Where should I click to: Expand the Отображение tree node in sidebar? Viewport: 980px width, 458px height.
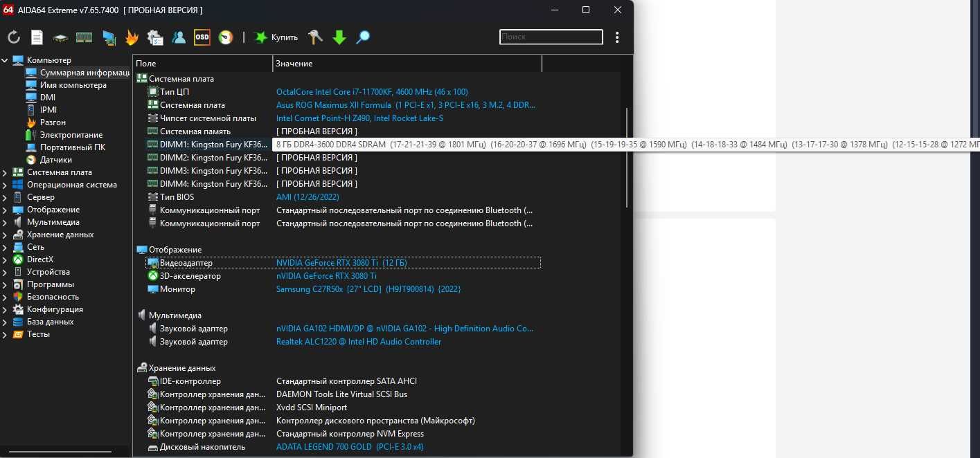(x=5, y=210)
